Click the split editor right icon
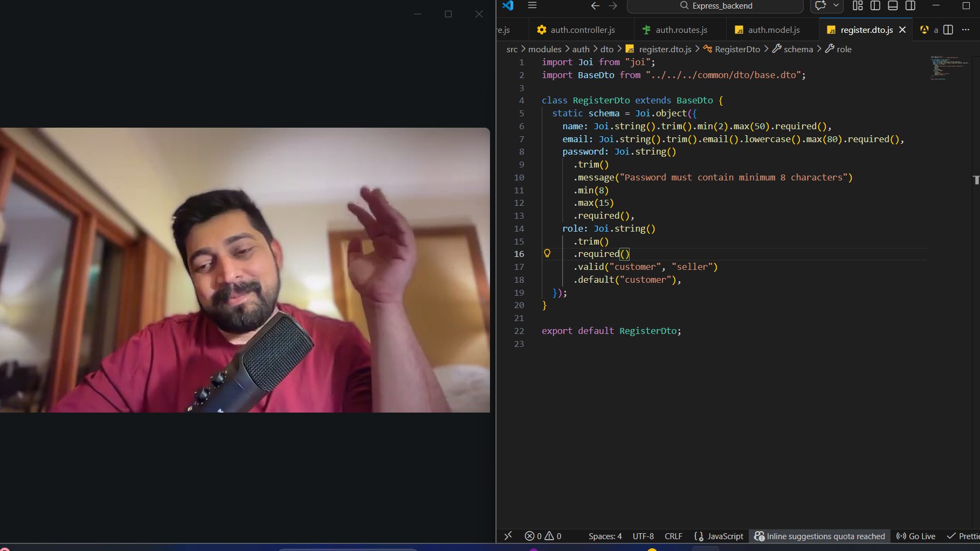Screen dimensions: 980x551 (948, 30)
